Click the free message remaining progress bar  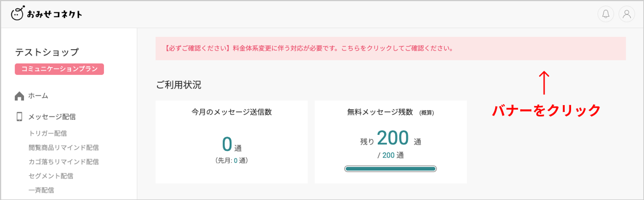[390, 169]
